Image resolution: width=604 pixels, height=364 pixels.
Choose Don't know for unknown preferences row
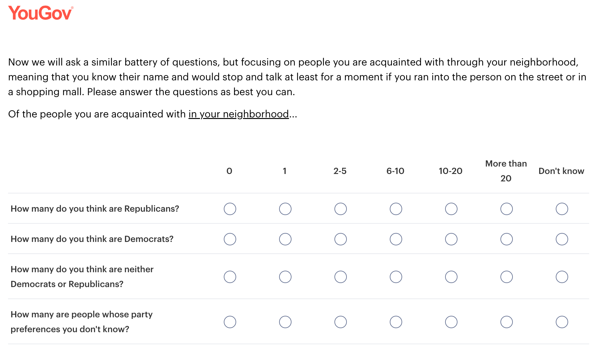click(562, 322)
